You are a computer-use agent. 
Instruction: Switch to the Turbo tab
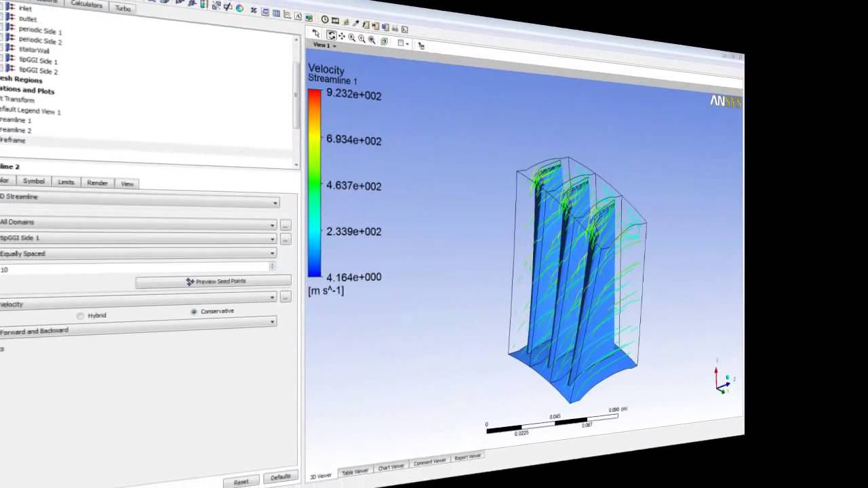pos(123,8)
